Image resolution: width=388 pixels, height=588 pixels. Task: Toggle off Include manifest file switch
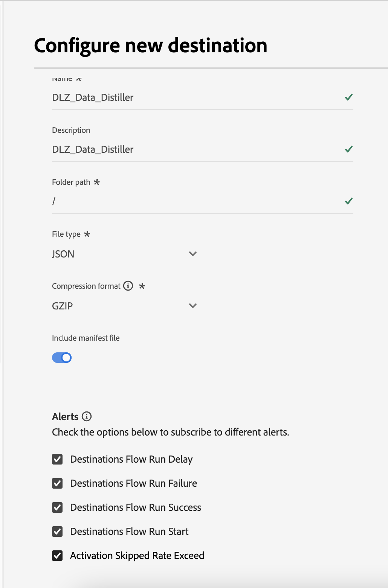tap(62, 358)
